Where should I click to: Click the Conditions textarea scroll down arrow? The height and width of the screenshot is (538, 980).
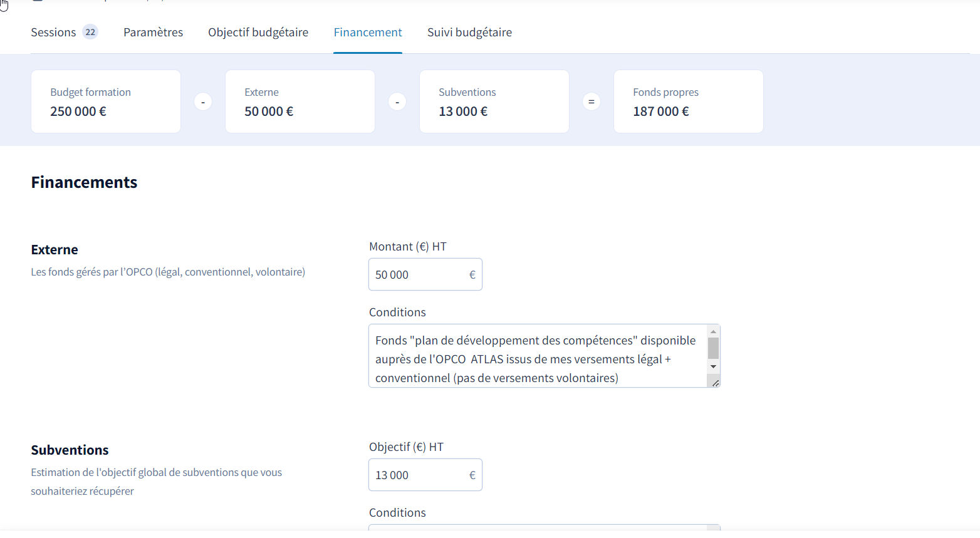tap(713, 366)
